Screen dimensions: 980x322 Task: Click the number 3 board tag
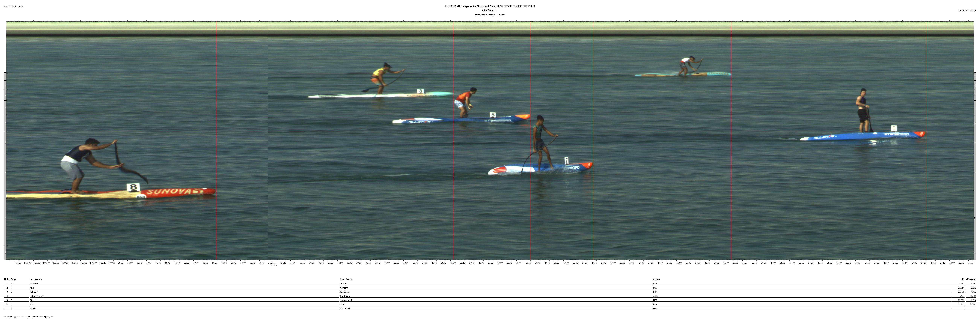[x=420, y=91]
